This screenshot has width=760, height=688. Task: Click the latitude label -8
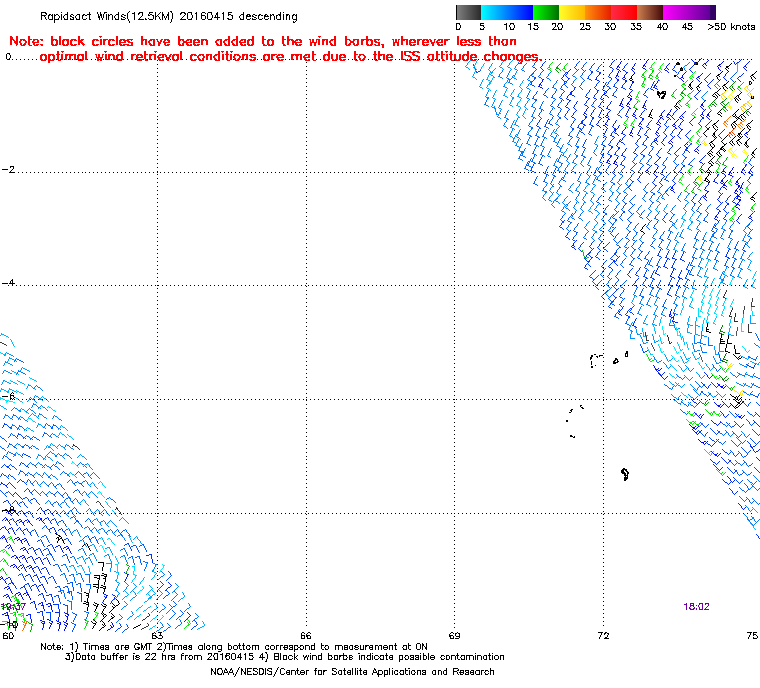click(x=8, y=511)
